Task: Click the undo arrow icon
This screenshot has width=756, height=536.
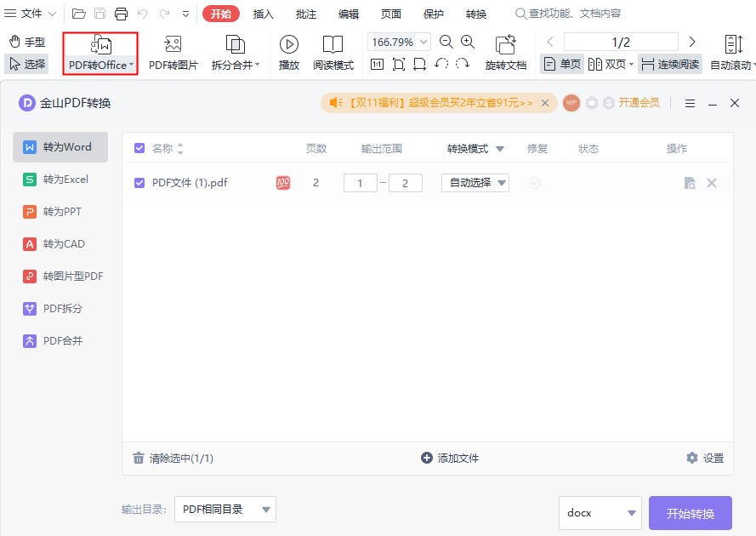Action: [x=142, y=14]
